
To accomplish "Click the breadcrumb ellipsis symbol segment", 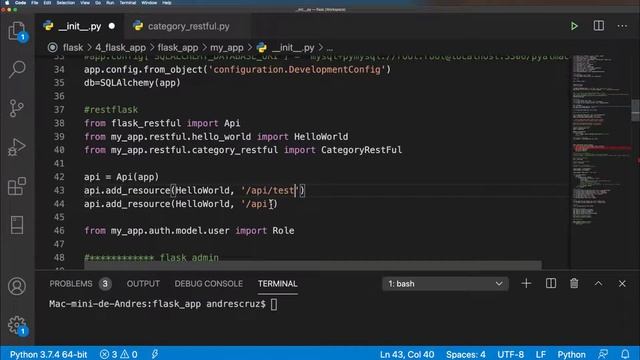I will [329, 48].
